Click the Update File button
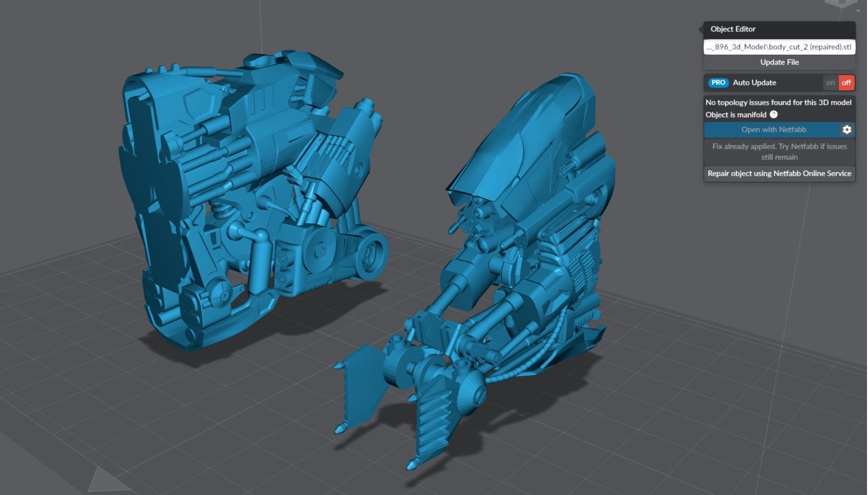 pos(779,62)
